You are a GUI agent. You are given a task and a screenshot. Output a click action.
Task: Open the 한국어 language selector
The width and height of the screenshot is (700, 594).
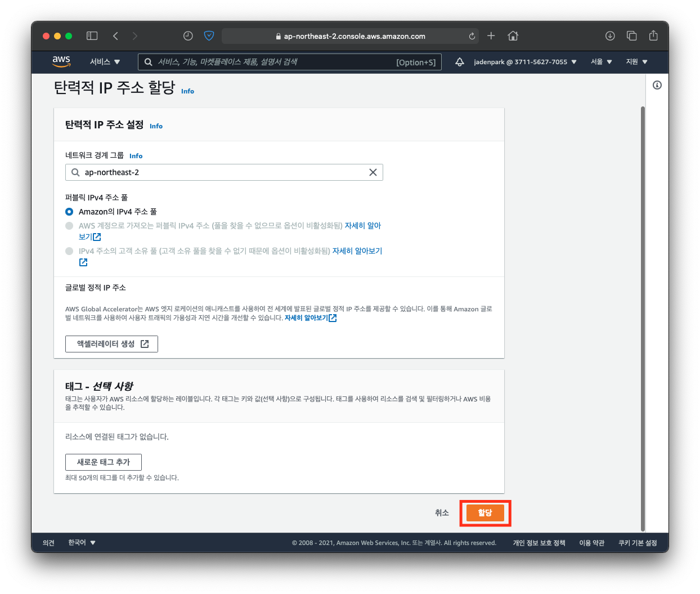pyautogui.click(x=82, y=543)
